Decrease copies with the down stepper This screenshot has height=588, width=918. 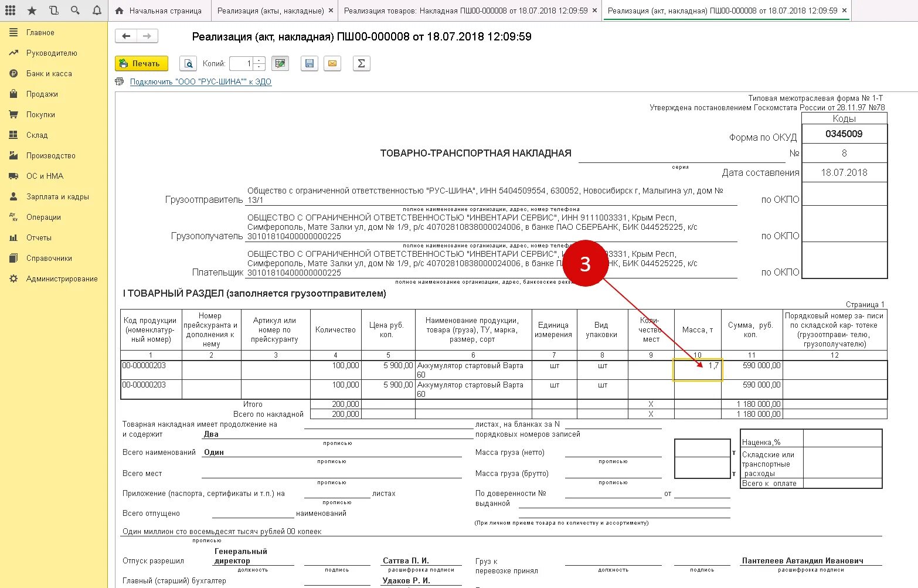[x=260, y=67]
